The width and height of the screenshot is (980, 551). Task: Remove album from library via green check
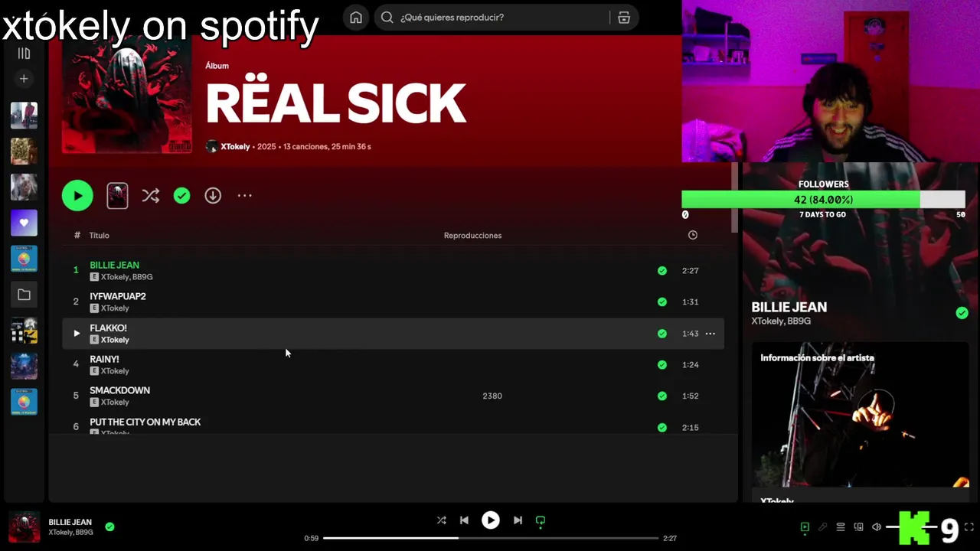(181, 196)
